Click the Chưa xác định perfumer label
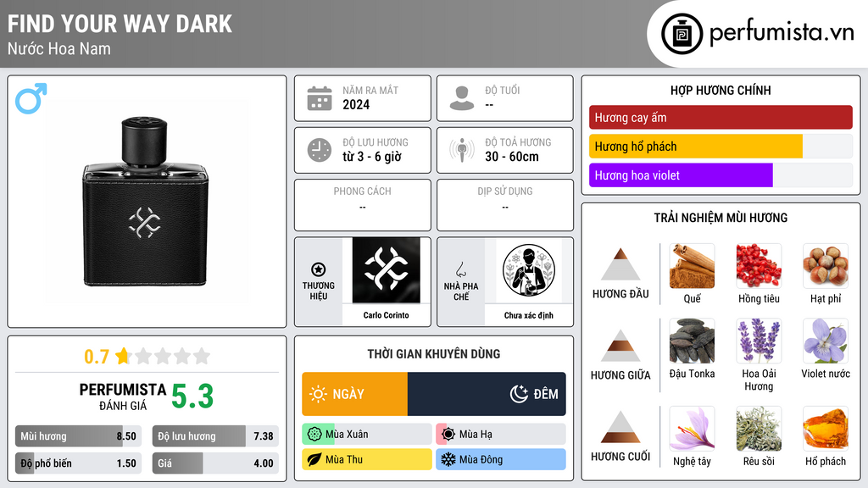Screen dimensions: 868x488 pyautogui.click(x=529, y=315)
